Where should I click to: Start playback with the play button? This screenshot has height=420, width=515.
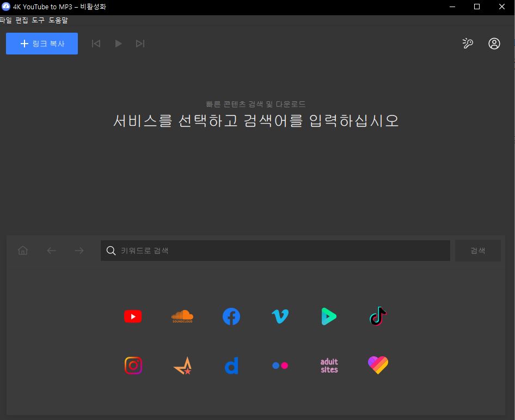coord(118,44)
